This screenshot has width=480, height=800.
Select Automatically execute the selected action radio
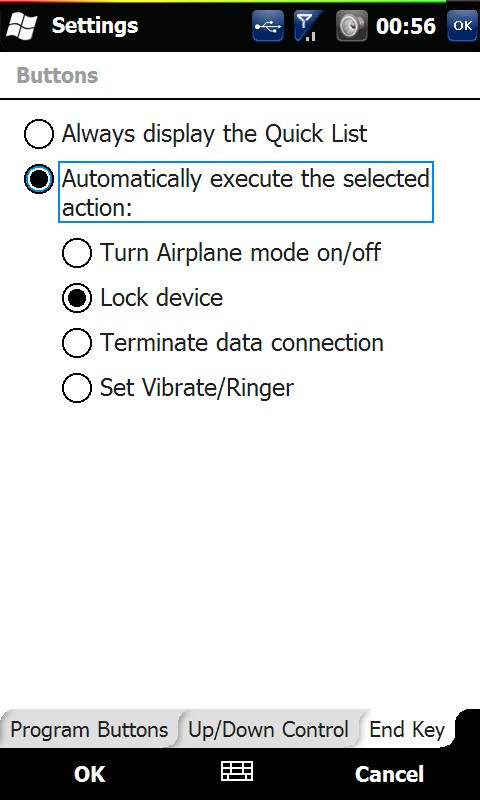(x=39, y=179)
